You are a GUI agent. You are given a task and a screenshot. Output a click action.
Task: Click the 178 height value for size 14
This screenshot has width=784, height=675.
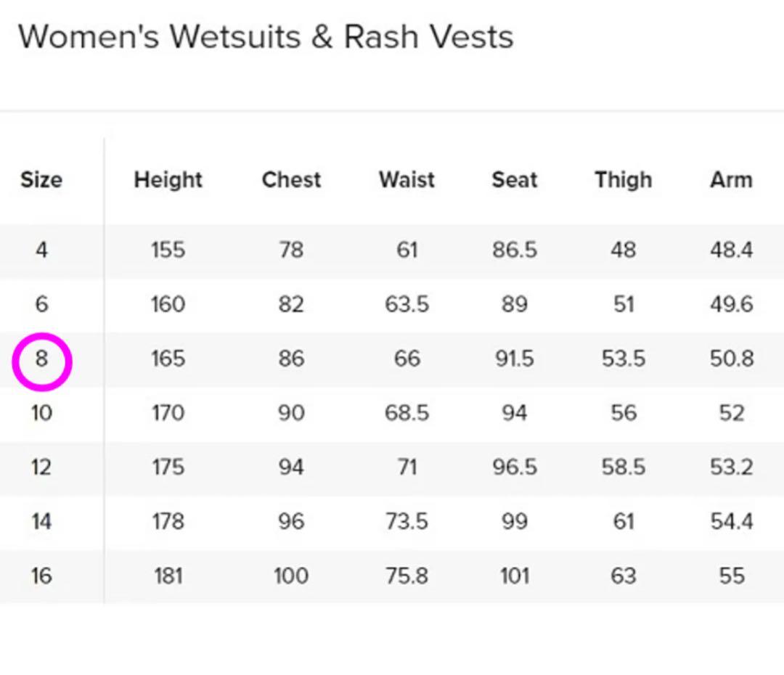click(x=168, y=522)
